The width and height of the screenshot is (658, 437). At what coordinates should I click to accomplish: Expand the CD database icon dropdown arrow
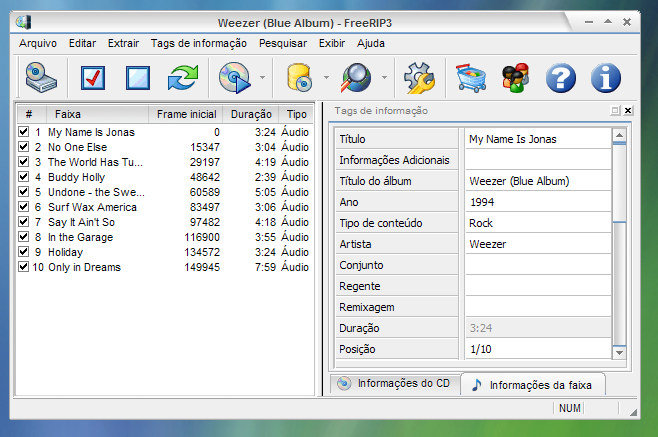click(x=326, y=78)
